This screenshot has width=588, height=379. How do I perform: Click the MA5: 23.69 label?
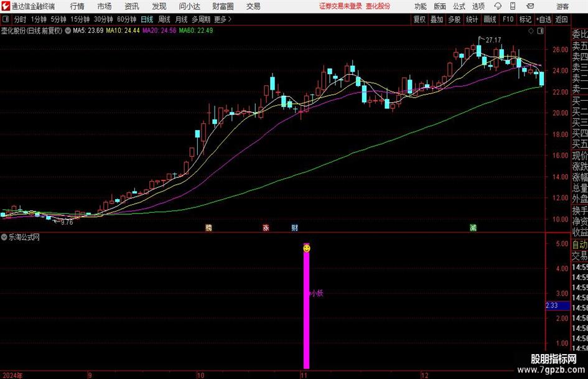(x=88, y=30)
